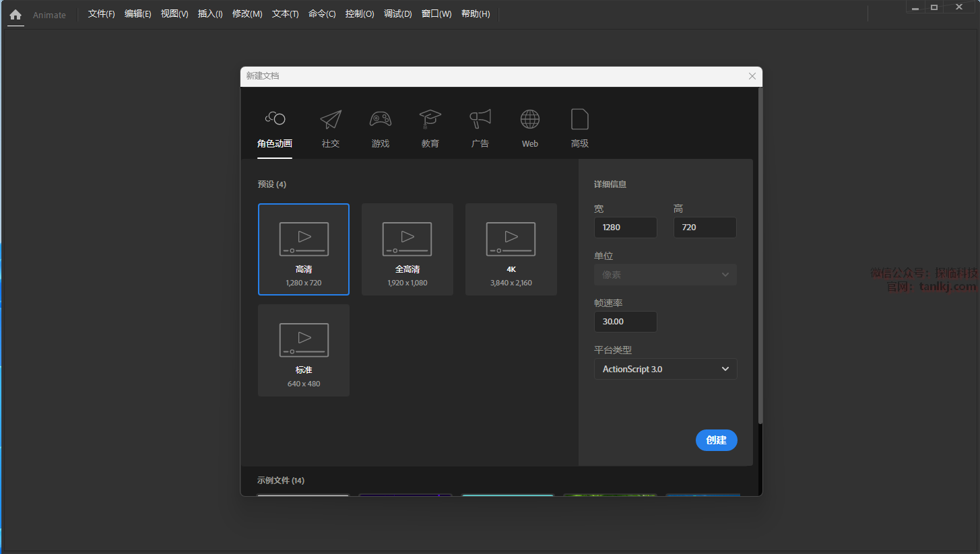Expand the 平台类型 ActionScript 3.0 dropdown
980x554 pixels.
click(665, 369)
